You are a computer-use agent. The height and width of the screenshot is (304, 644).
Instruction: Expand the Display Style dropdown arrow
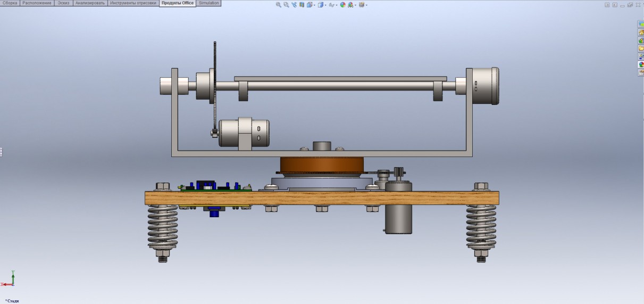coord(326,5)
